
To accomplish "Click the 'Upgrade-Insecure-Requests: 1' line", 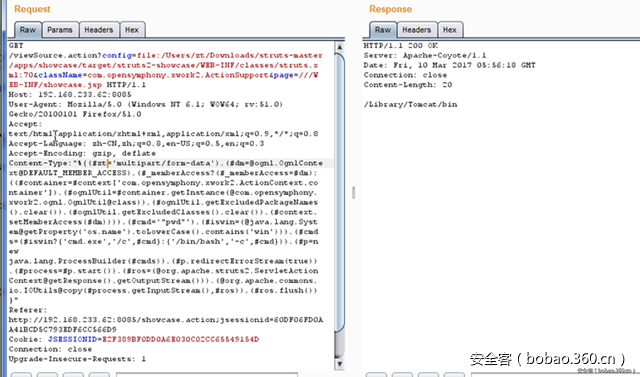I will (78, 359).
